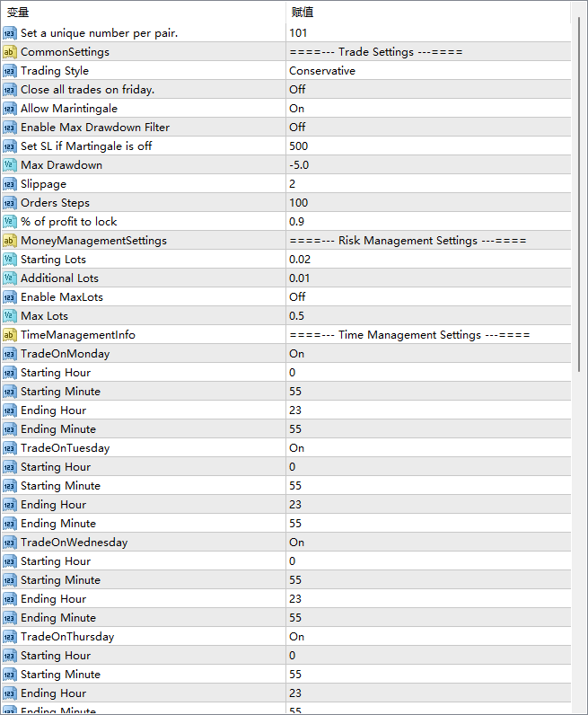Click the double-type icon beside Max Lots
The image size is (588, 715).
coord(10,316)
